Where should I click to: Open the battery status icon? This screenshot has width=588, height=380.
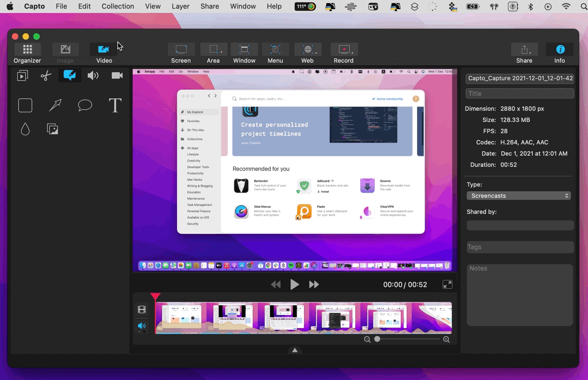coord(473,6)
